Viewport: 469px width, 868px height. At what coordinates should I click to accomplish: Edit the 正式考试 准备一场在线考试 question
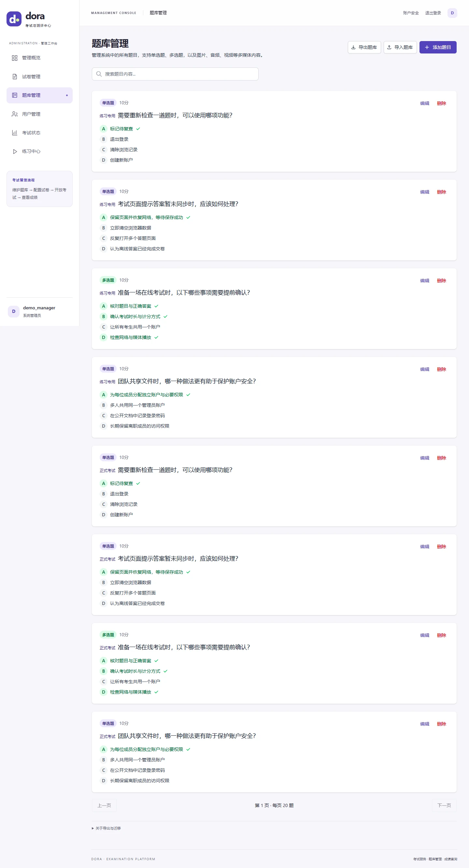tap(425, 635)
